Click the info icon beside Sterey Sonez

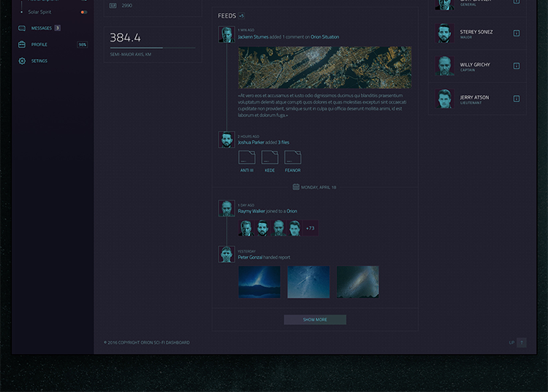tap(517, 33)
